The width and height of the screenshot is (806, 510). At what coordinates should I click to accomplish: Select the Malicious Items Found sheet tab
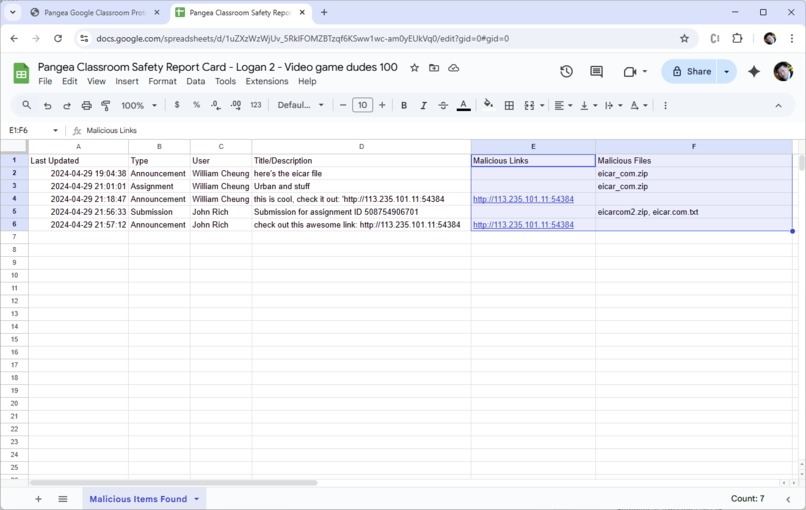[138, 499]
